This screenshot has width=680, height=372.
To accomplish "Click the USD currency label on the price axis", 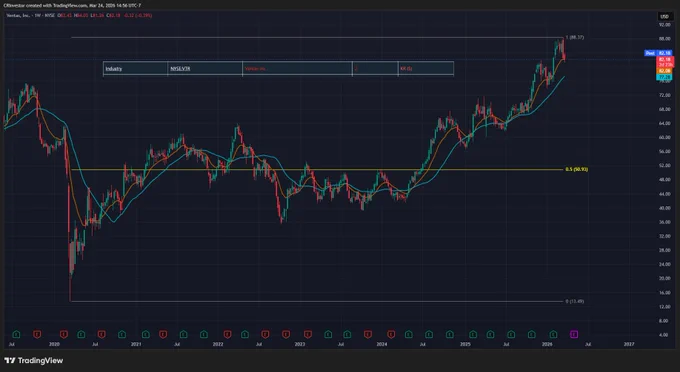I will [x=664, y=16].
